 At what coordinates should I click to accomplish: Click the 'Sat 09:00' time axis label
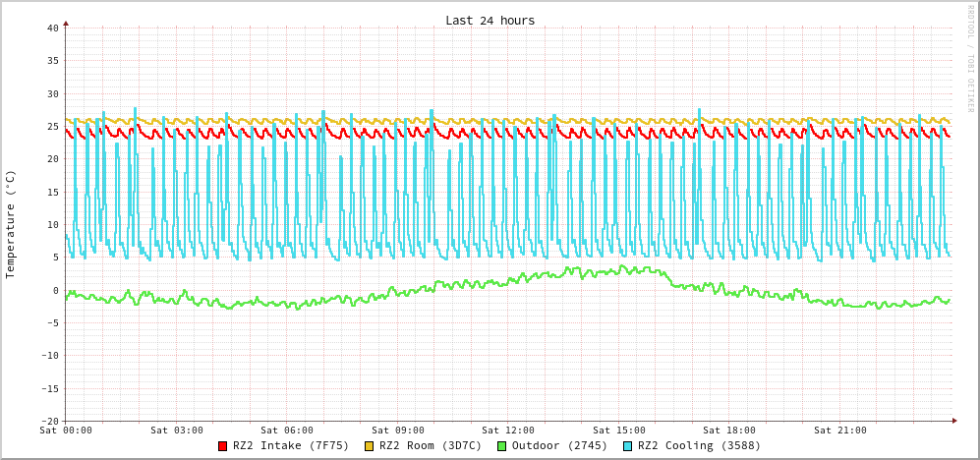pos(398,430)
